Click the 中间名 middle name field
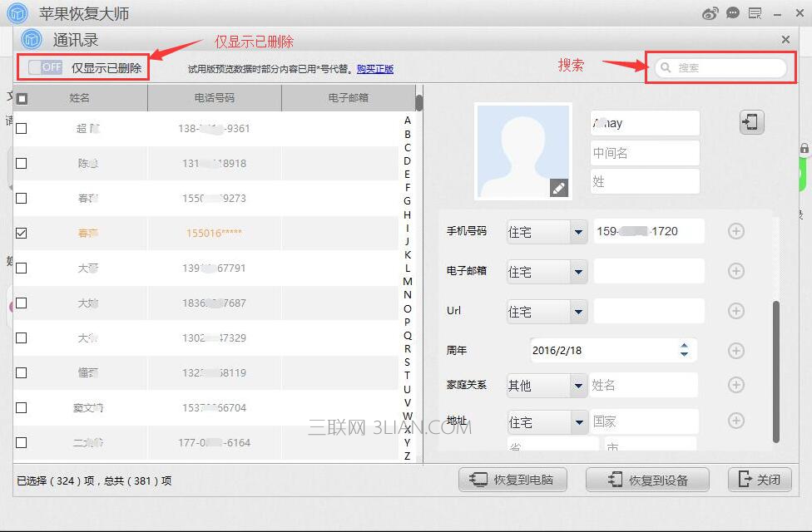This screenshot has width=812, height=532. point(646,153)
